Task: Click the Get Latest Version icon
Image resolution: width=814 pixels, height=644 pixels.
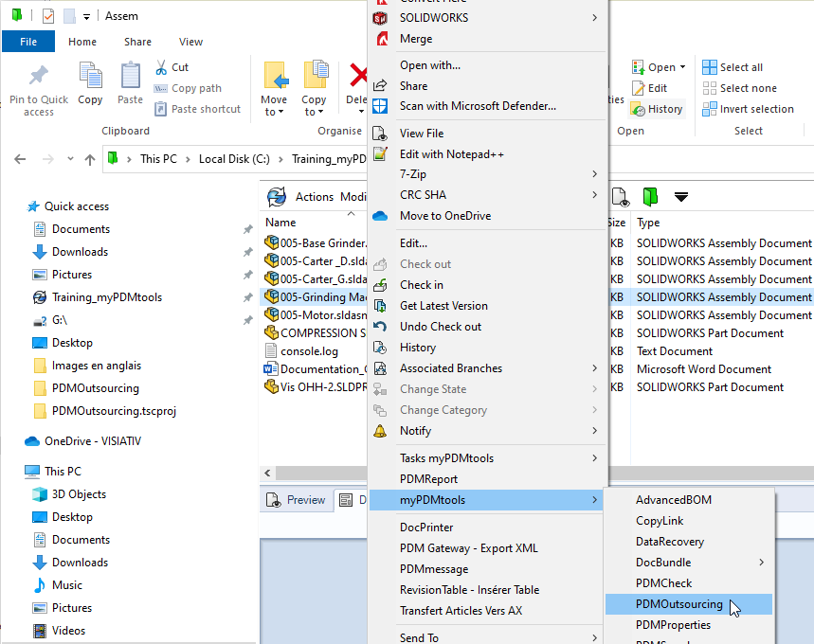Action: [x=381, y=306]
